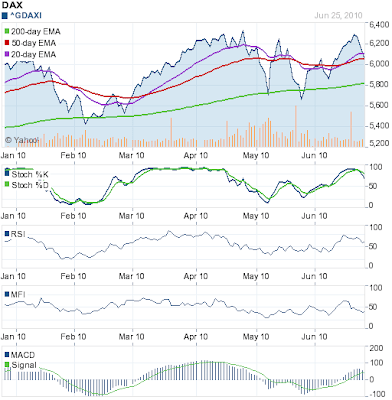The width and height of the screenshot is (392, 400).
Task: Click the DAX chart title
Action: pos(12,5)
